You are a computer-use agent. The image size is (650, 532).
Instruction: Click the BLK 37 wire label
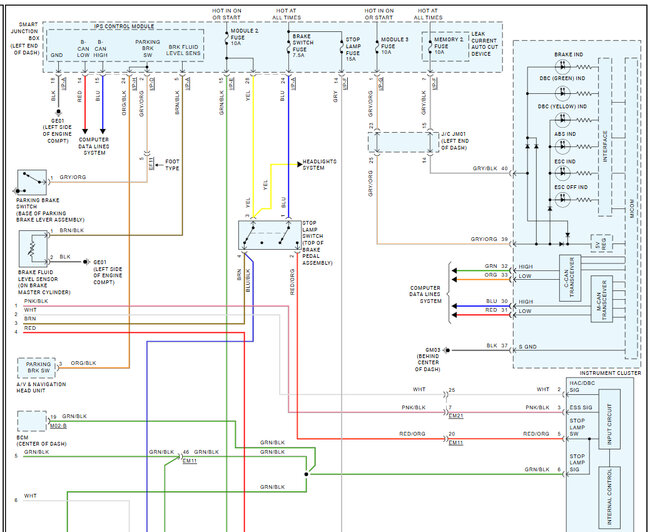497,345
